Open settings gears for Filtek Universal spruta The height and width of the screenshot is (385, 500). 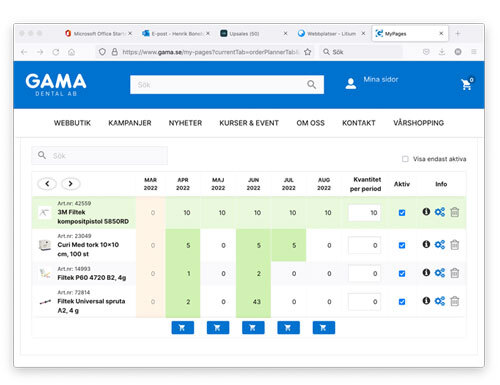pos(440,301)
